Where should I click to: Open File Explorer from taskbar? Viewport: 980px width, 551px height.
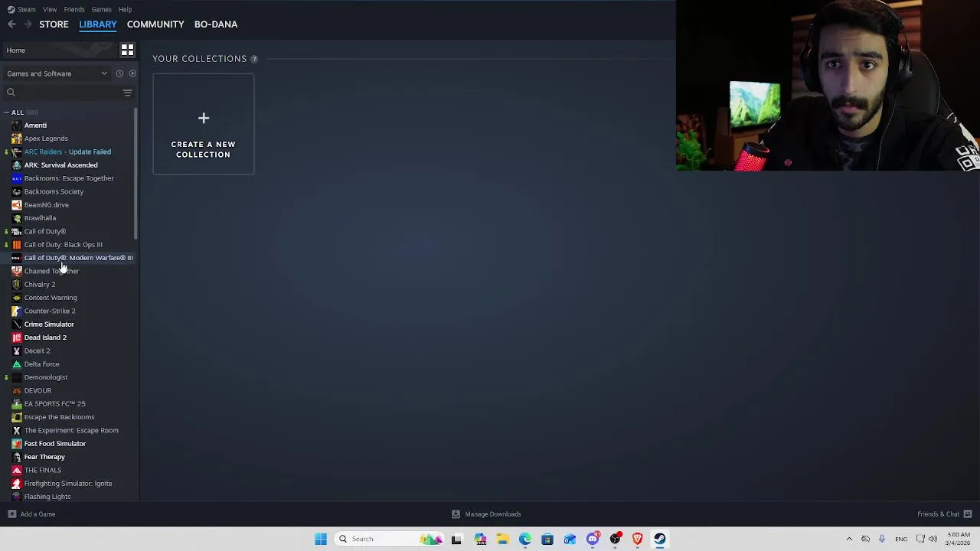click(x=502, y=539)
